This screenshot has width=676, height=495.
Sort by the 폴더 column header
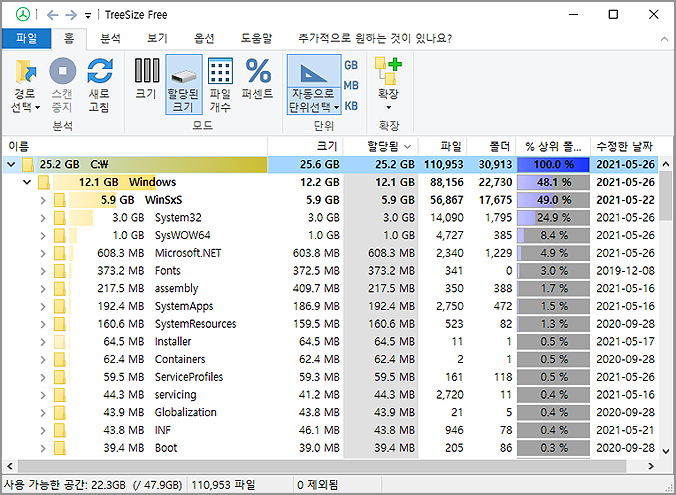[x=491, y=147]
